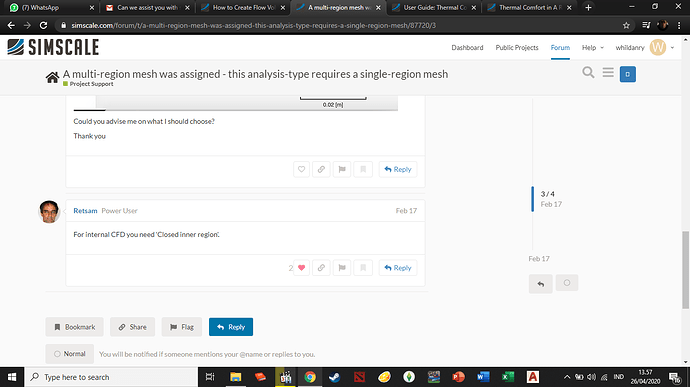690x387 pixels.
Task: Click the timeline reply arrow button
Action: [x=540, y=284]
